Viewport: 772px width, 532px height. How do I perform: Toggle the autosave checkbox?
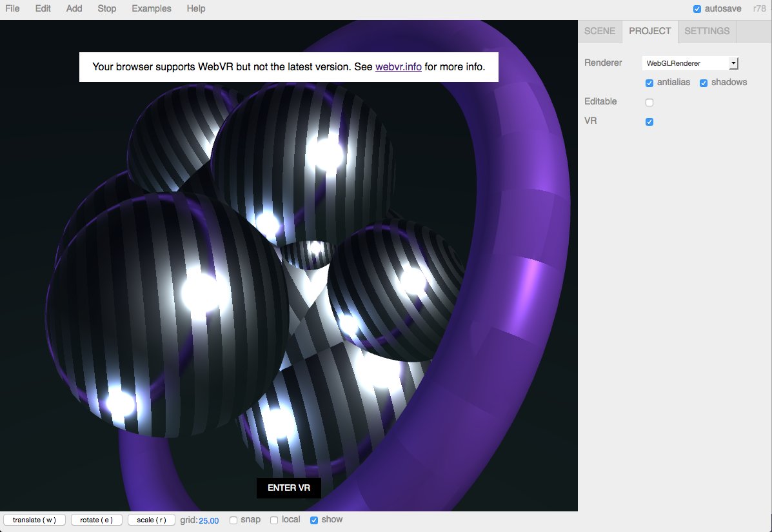[697, 9]
